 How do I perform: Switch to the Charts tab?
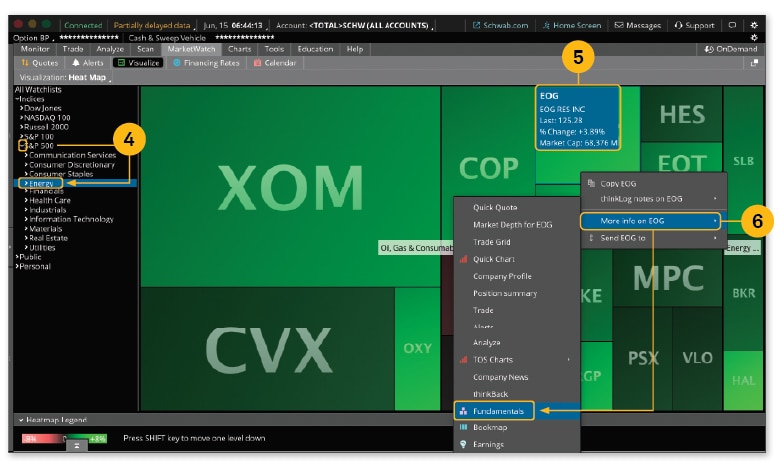(239, 49)
